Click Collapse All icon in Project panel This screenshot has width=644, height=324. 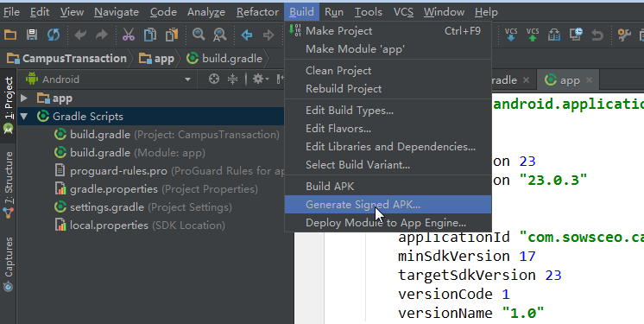click(233, 79)
